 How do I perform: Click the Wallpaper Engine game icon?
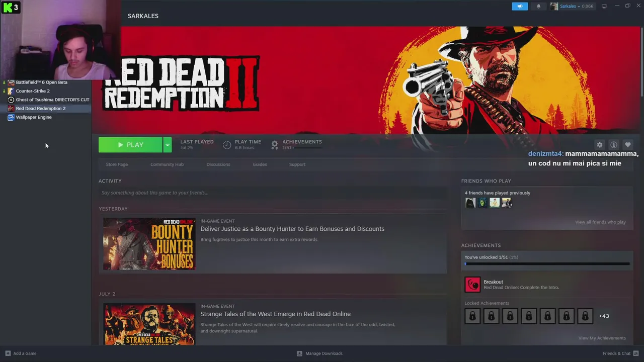(11, 117)
